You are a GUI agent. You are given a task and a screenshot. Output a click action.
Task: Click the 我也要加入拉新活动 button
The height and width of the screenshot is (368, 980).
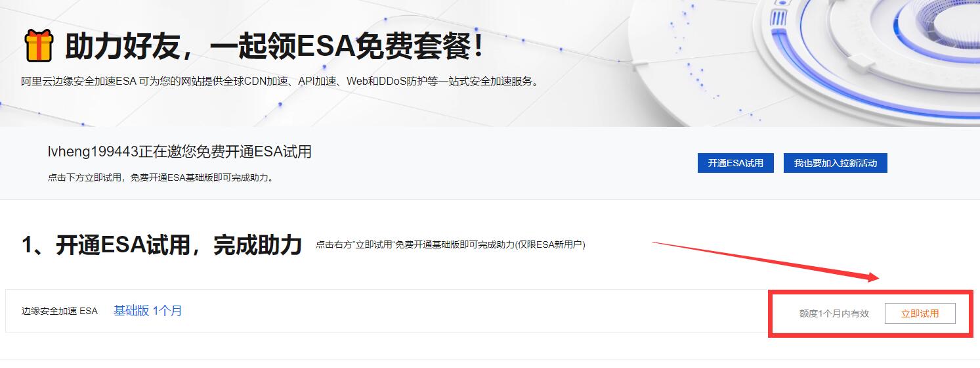pyautogui.click(x=835, y=163)
